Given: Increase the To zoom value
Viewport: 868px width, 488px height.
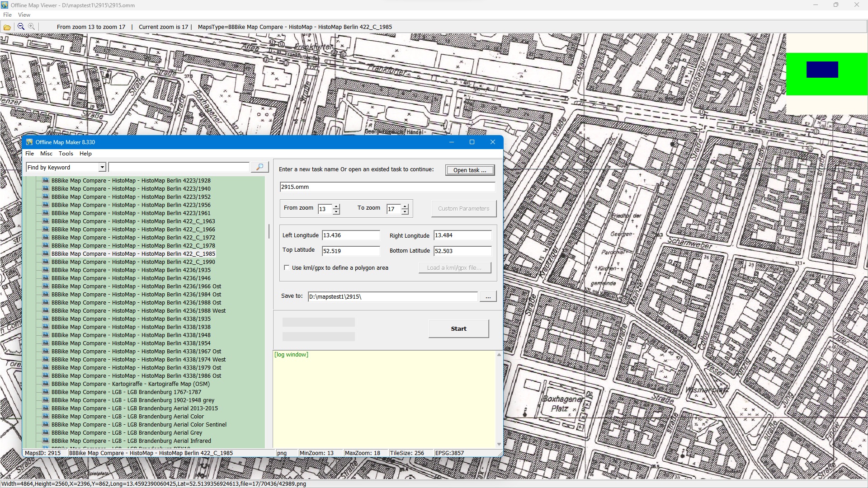Looking at the screenshot, I should click(x=405, y=206).
